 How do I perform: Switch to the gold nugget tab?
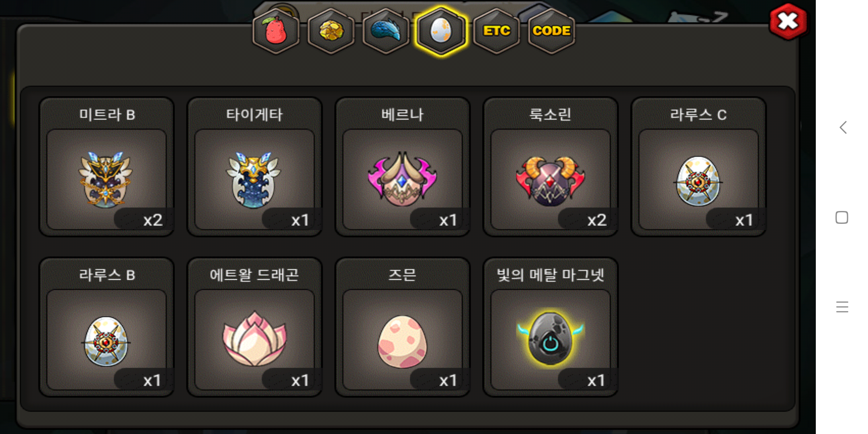click(x=331, y=31)
